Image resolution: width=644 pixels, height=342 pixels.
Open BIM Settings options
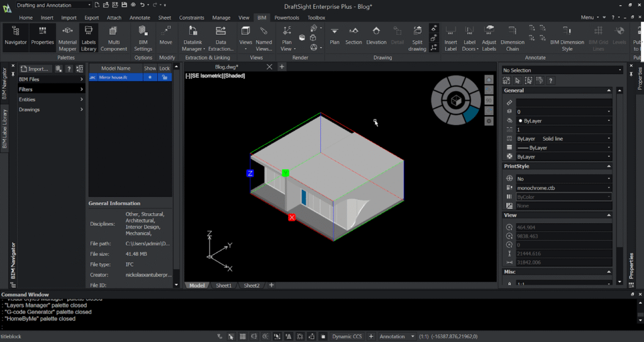pos(143,38)
